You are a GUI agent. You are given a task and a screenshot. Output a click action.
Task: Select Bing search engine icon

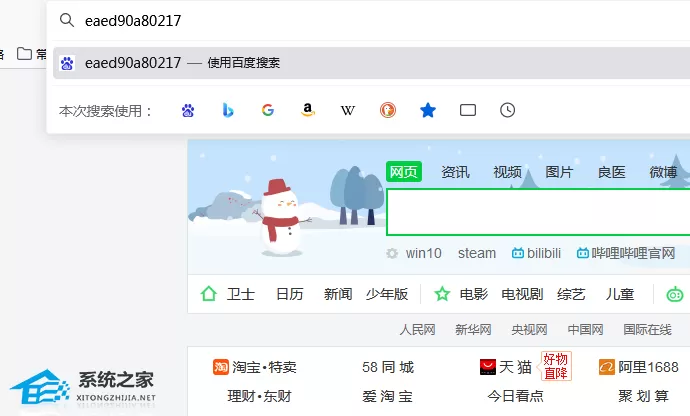pyautogui.click(x=228, y=110)
